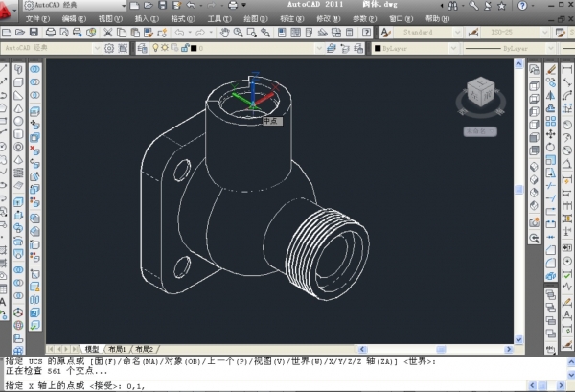The width and height of the screenshot is (575, 392).
Task: Open the Communication Center satellite icon
Action: (x=488, y=6)
